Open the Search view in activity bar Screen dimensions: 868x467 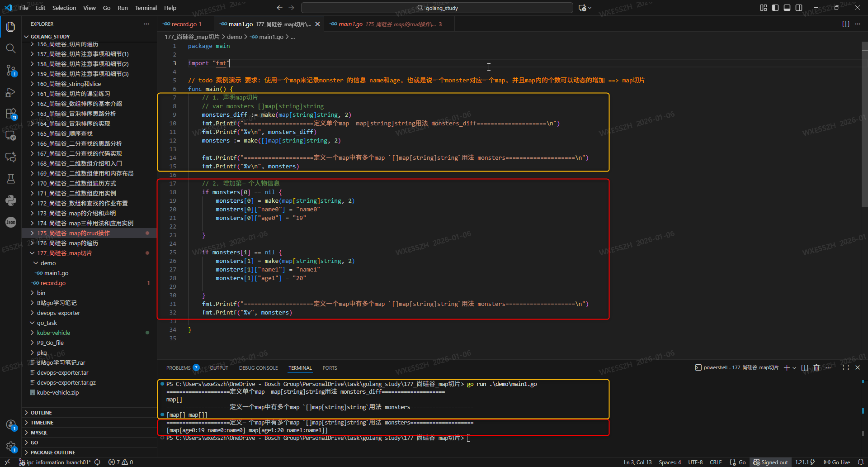(x=11, y=48)
